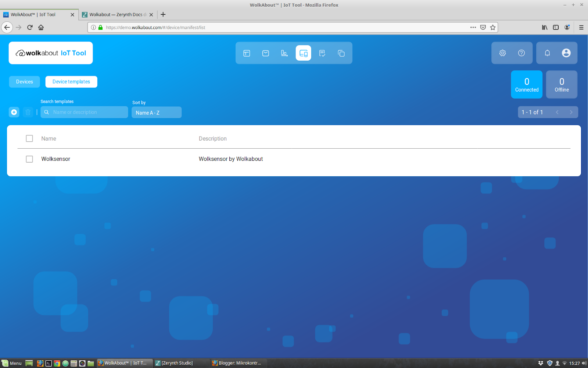Click the Name column header
The height and width of the screenshot is (368, 588).
tap(49, 139)
